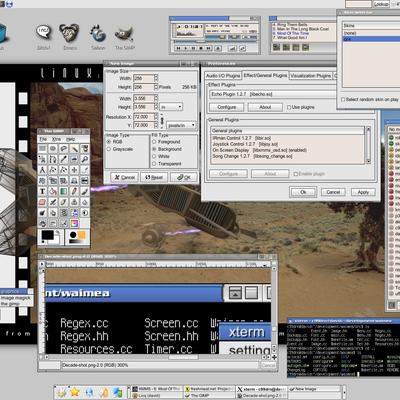Image resolution: width=400 pixels, height=400 pixels.
Task: Select the Blur water-drop tool
Action: pyautogui.click(x=85, y=202)
